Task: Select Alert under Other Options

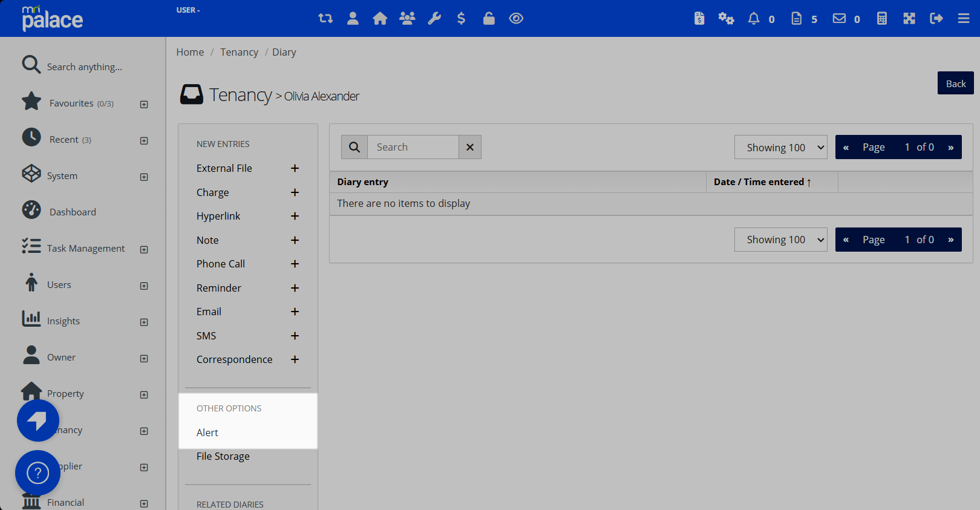Action: (207, 433)
